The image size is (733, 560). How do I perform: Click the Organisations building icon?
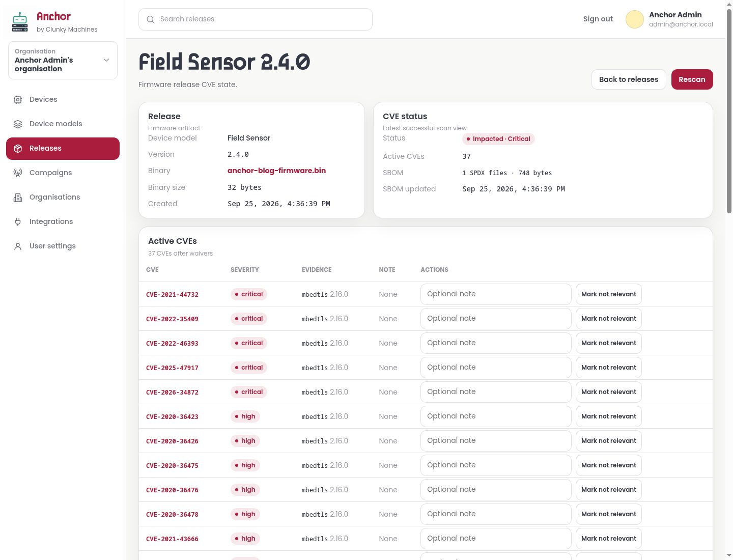click(18, 198)
